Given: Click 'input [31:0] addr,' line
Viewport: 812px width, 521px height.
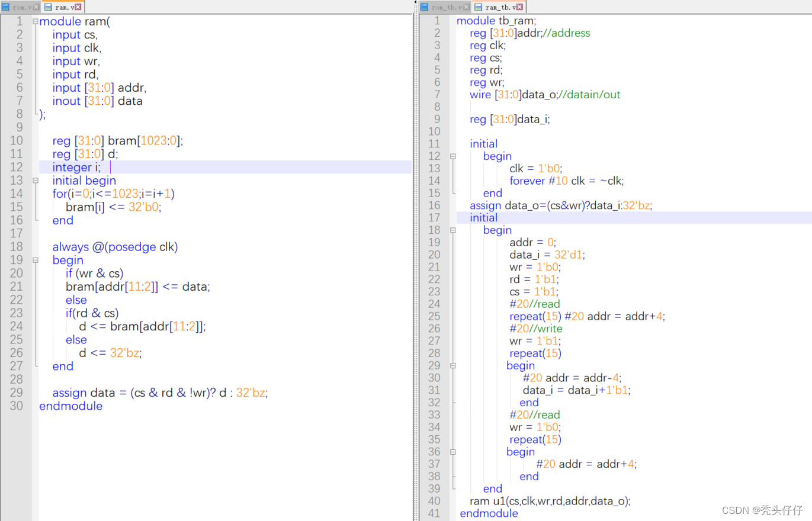Looking at the screenshot, I should (x=99, y=88).
